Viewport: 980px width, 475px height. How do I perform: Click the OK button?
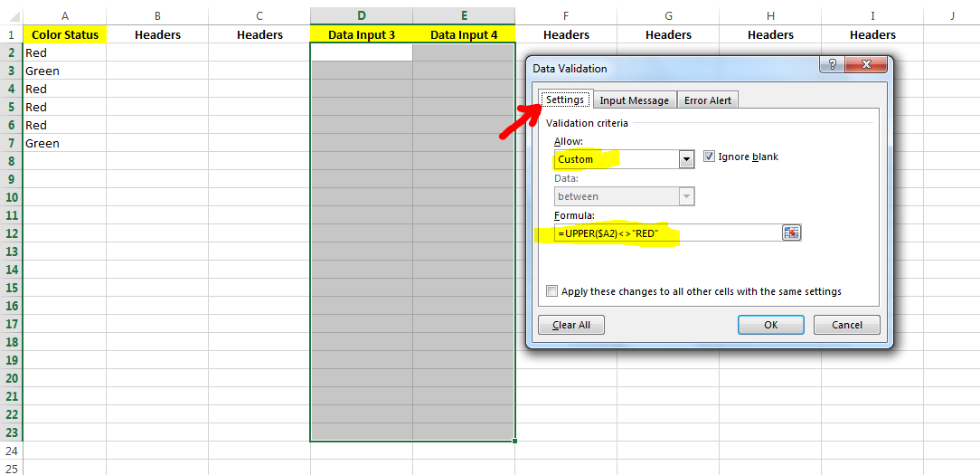770,325
